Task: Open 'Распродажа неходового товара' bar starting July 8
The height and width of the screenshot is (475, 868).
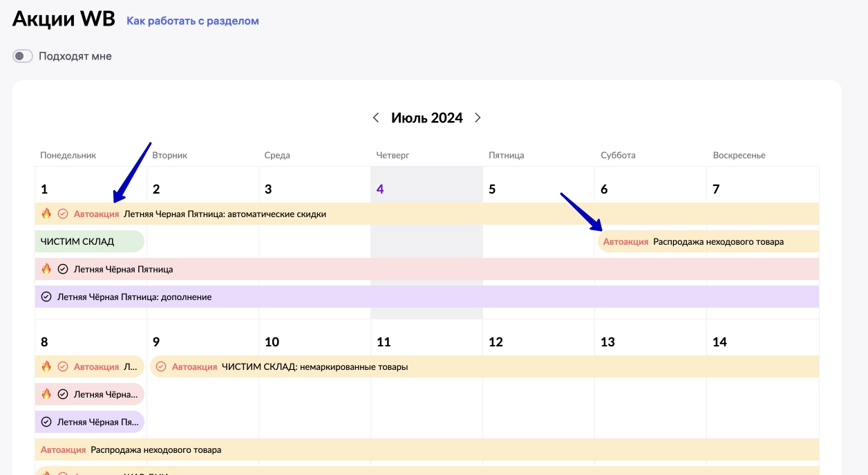Action: tap(427, 449)
